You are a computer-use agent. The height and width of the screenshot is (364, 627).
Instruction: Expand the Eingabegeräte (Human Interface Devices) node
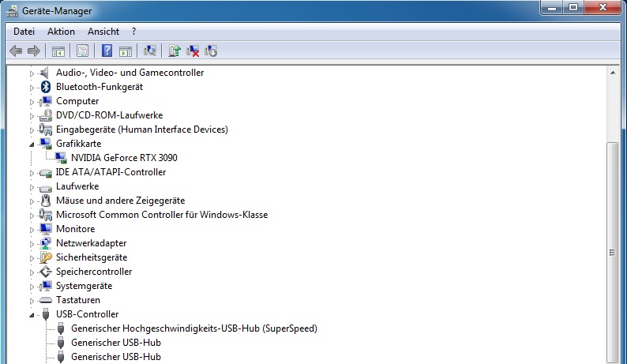pyautogui.click(x=32, y=130)
